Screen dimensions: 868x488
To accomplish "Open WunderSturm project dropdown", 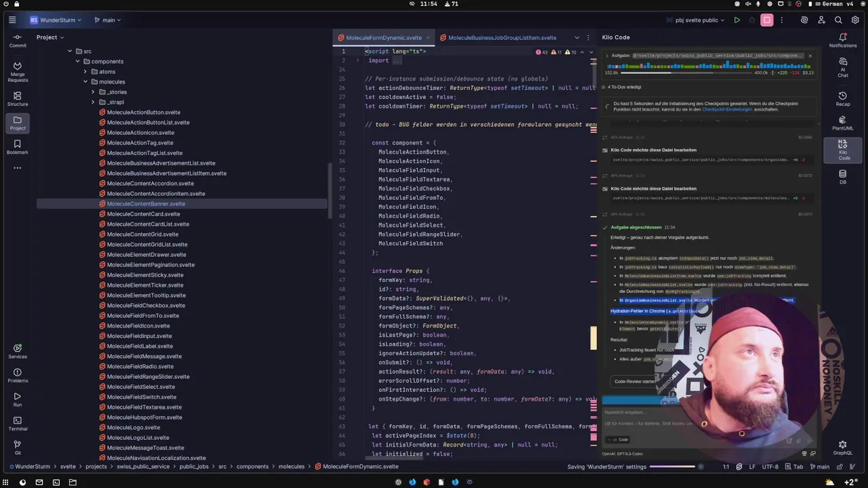I will click(x=56, y=20).
